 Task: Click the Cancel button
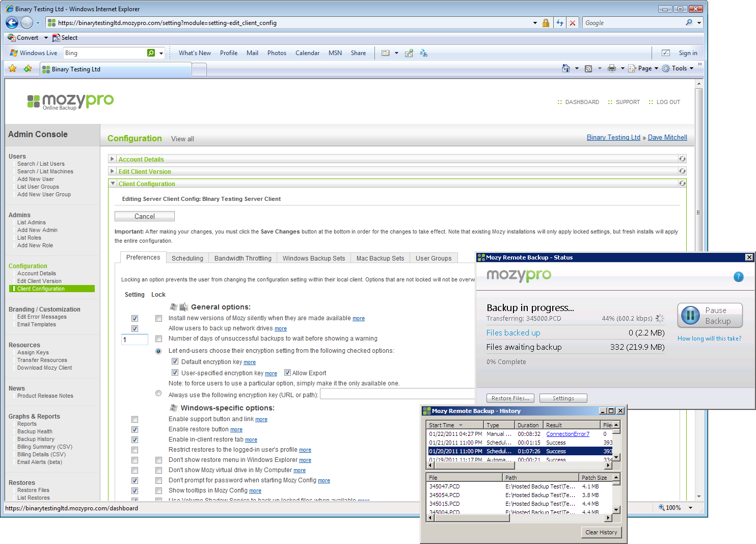[145, 216]
